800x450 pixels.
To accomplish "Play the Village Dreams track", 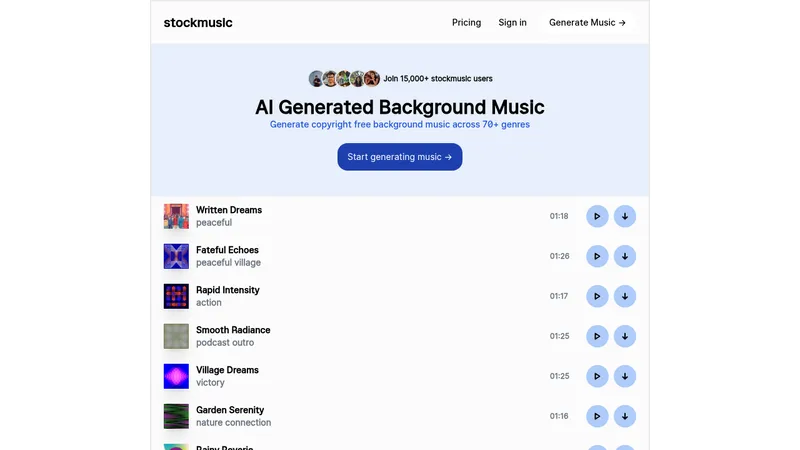I will coord(597,377).
